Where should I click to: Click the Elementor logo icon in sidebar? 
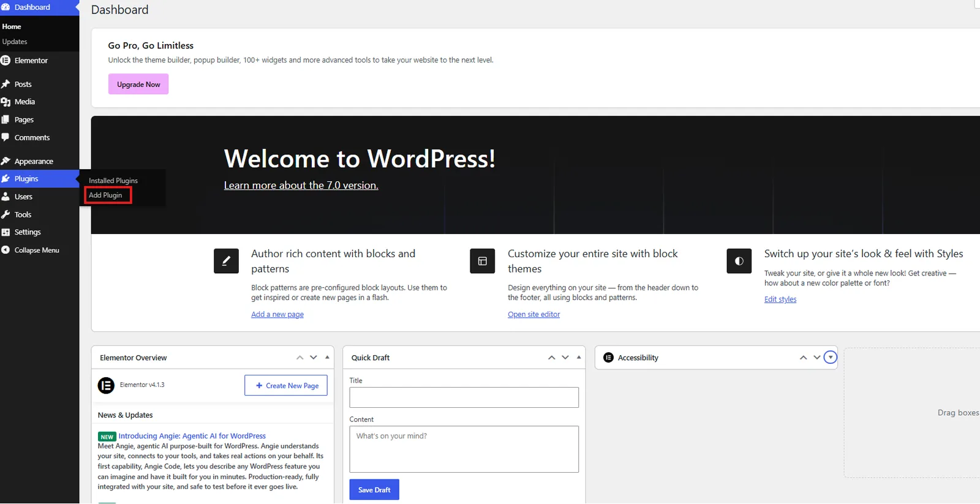coord(6,61)
